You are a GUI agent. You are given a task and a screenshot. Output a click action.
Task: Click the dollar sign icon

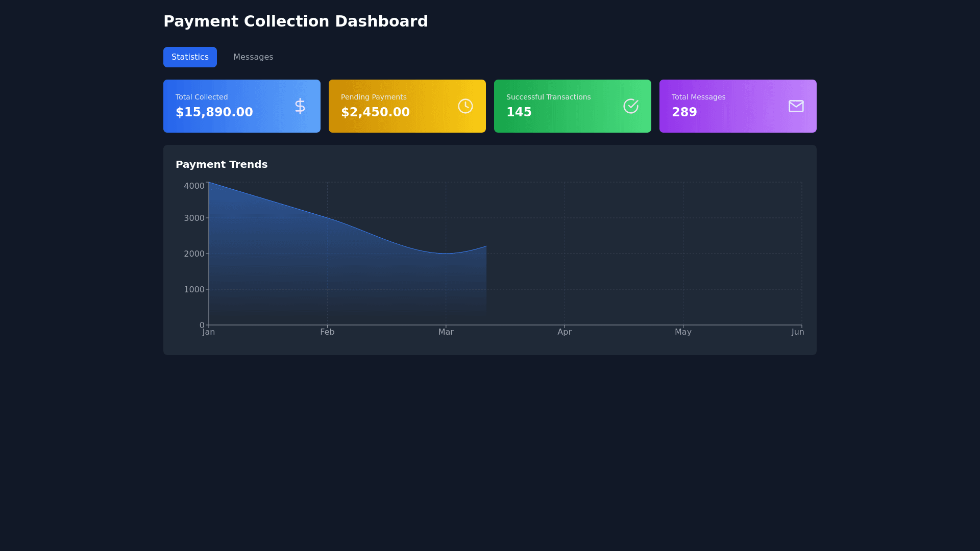pos(300,106)
